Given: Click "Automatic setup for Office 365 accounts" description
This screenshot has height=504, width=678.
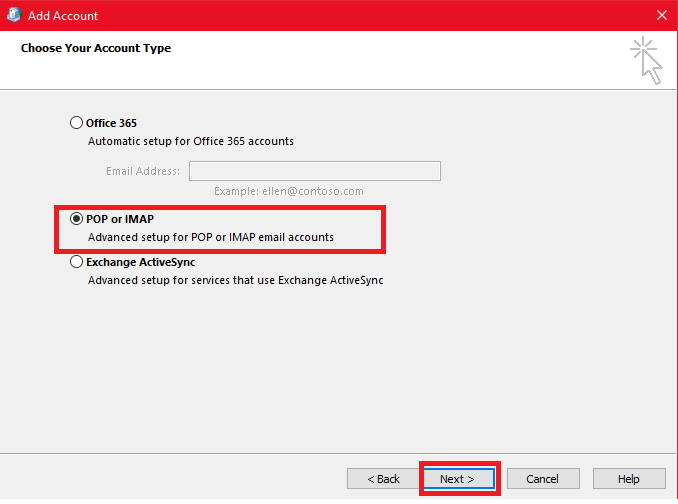Looking at the screenshot, I should coord(191,142).
